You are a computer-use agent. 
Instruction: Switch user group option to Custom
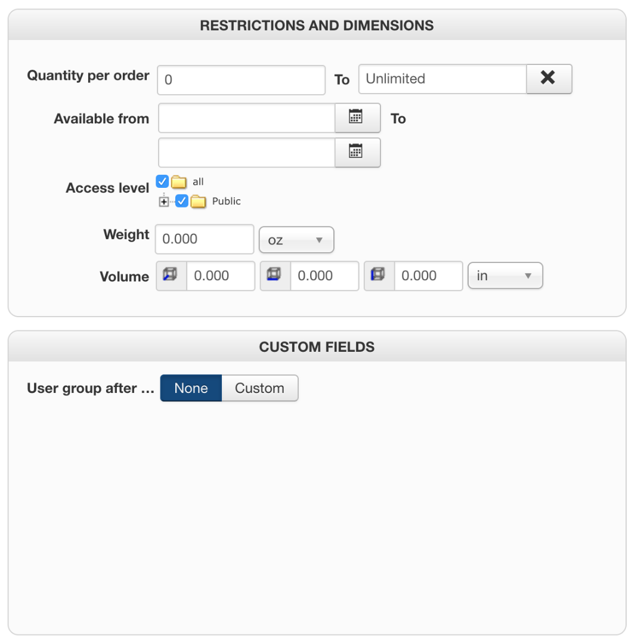tap(259, 388)
